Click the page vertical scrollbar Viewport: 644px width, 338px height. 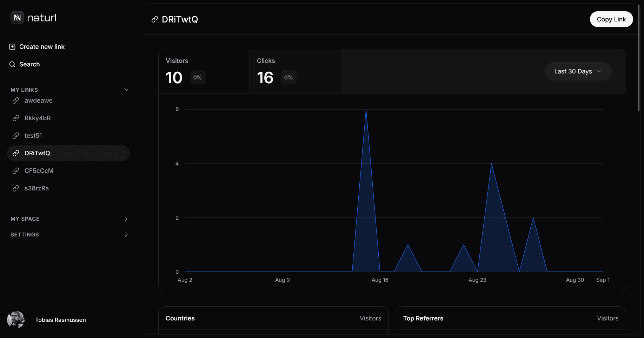point(639,58)
